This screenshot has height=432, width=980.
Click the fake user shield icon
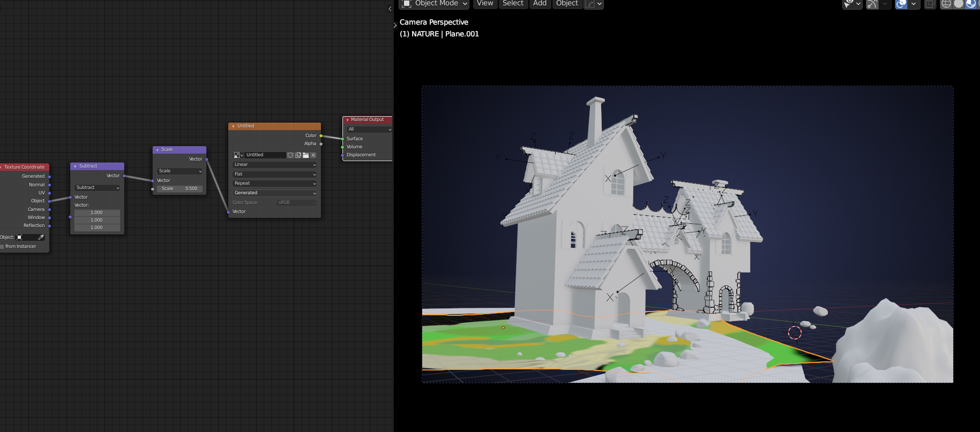290,155
